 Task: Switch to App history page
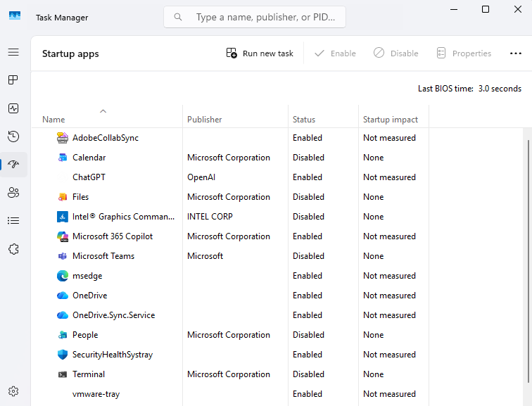[13, 137]
